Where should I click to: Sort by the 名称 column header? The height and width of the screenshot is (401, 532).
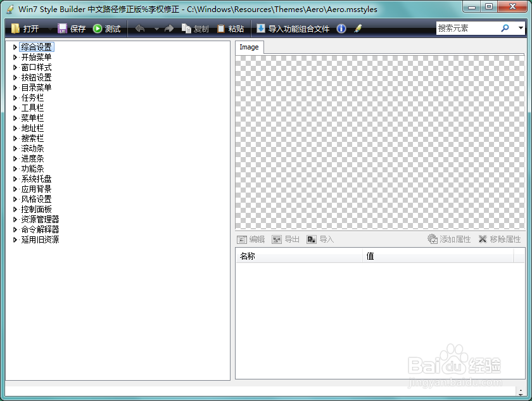tap(299, 256)
